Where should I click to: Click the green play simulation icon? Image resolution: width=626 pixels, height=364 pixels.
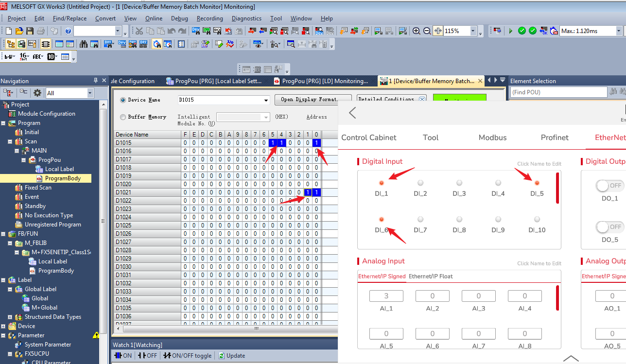point(511,31)
